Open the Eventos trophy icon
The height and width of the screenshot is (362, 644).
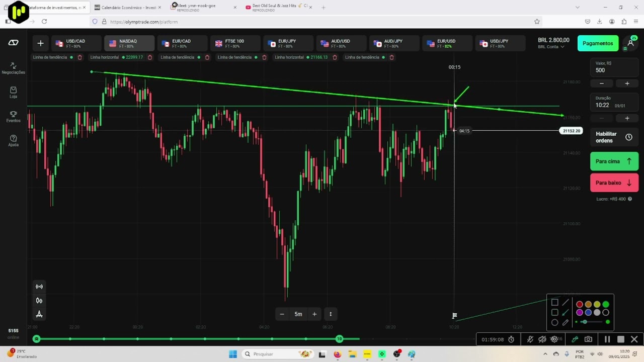coord(13,117)
